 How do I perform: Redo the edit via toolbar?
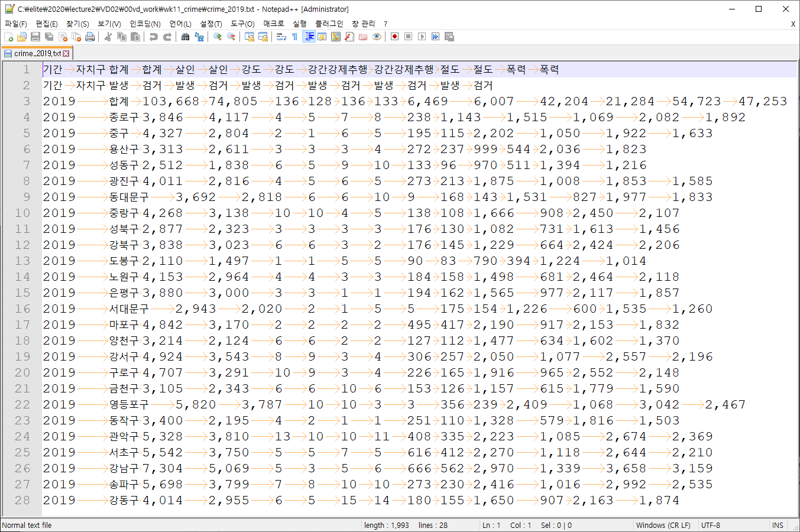[x=167, y=37]
